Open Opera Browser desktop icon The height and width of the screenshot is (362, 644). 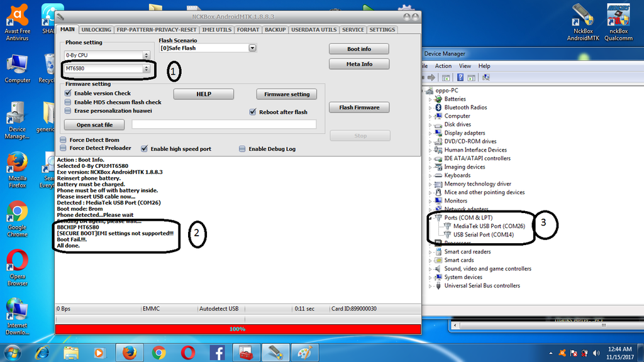point(17,263)
